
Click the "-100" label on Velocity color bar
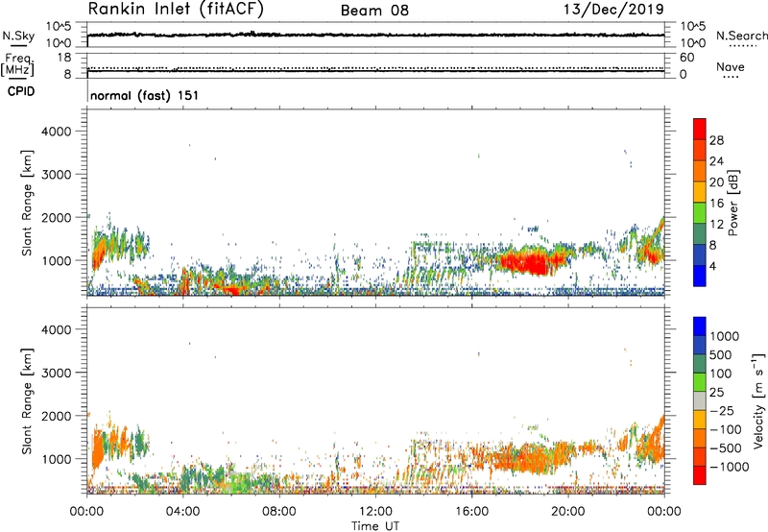726,429
